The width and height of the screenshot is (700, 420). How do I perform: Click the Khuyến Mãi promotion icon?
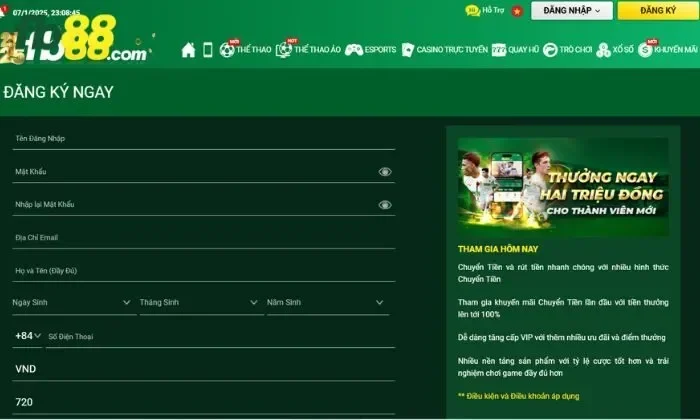point(645,49)
